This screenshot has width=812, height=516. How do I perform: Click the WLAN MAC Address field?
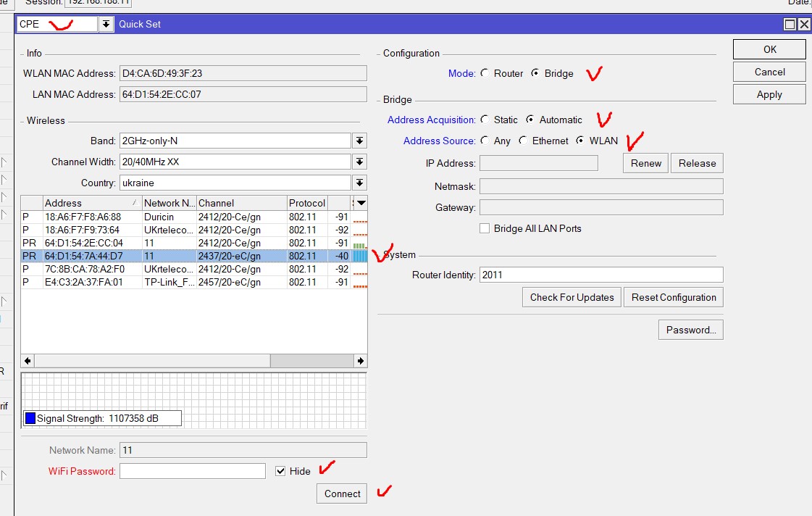coord(243,73)
